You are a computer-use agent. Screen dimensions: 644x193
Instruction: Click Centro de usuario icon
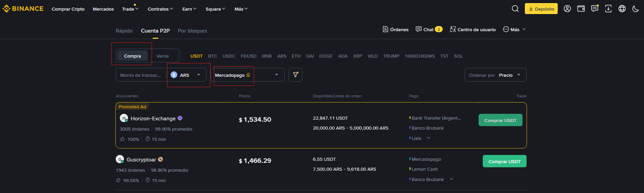click(x=453, y=29)
